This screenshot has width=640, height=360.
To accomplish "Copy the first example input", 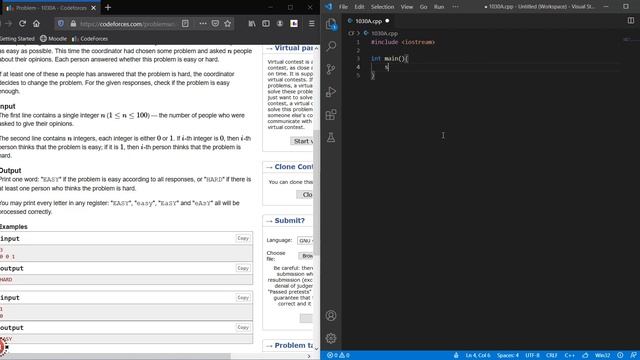I will [x=243, y=238].
